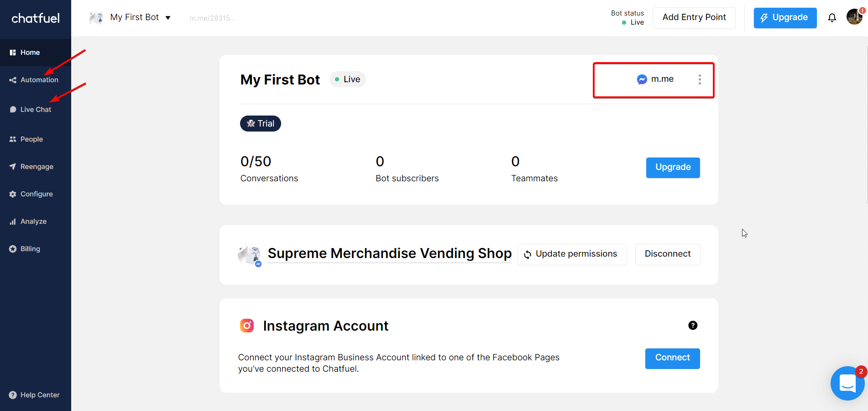Click the Reengage paper plane icon
The image size is (868, 411).
[x=13, y=167]
